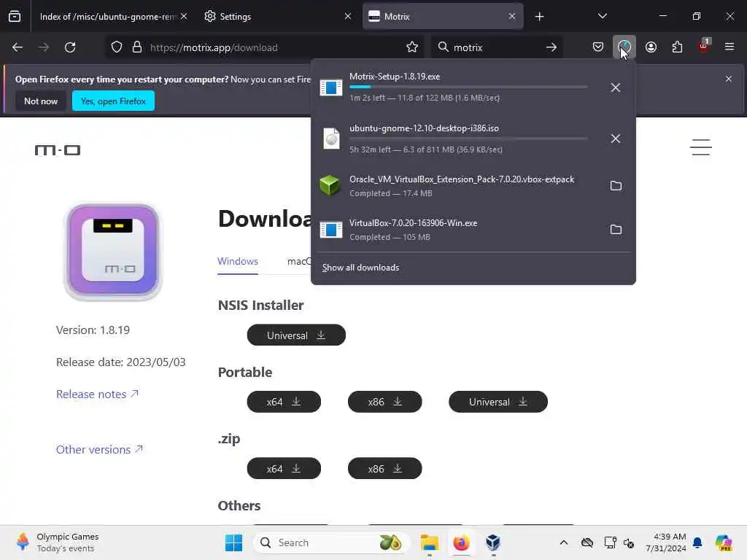Show Oracle Extension Pack in folder
This screenshot has width=747, height=560.
click(x=616, y=186)
